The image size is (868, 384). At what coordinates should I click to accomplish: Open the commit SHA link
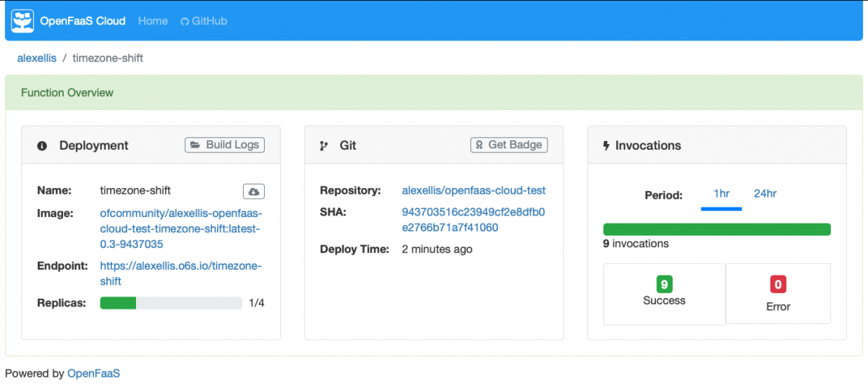pos(473,220)
